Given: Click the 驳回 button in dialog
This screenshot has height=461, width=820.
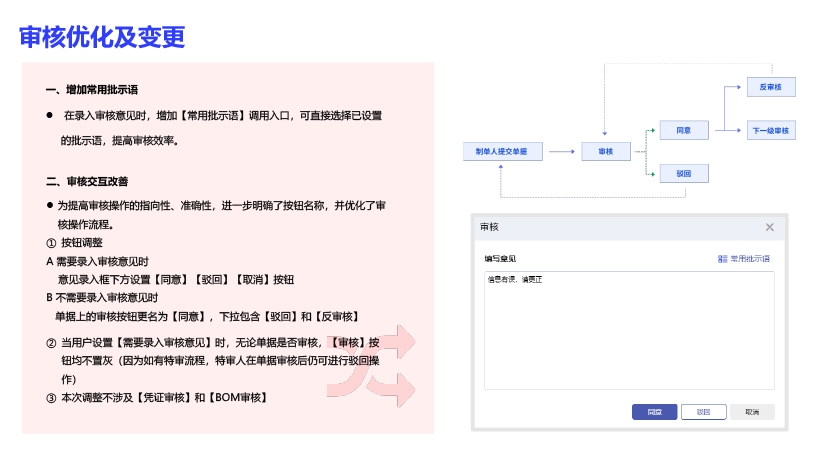Looking at the screenshot, I should coord(703,411).
